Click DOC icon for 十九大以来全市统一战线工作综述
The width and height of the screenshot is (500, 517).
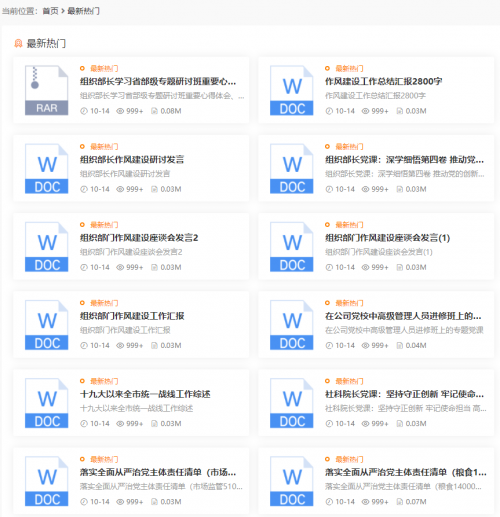pyautogui.click(x=47, y=403)
